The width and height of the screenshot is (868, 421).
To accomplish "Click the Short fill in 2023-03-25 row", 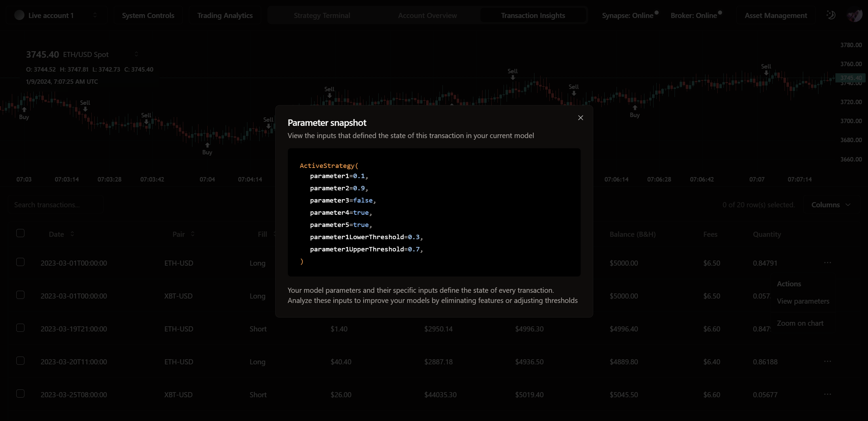I will tap(258, 395).
